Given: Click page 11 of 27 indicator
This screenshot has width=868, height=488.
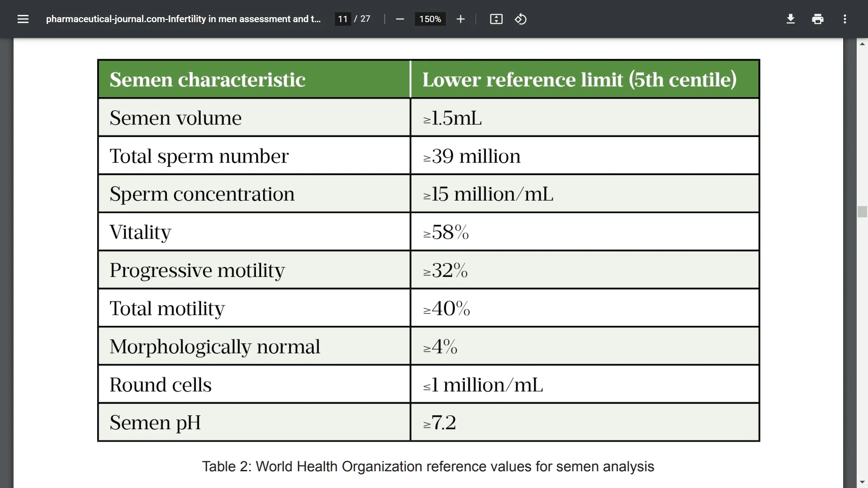Looking at the screenshot, I should click(354, 19).
